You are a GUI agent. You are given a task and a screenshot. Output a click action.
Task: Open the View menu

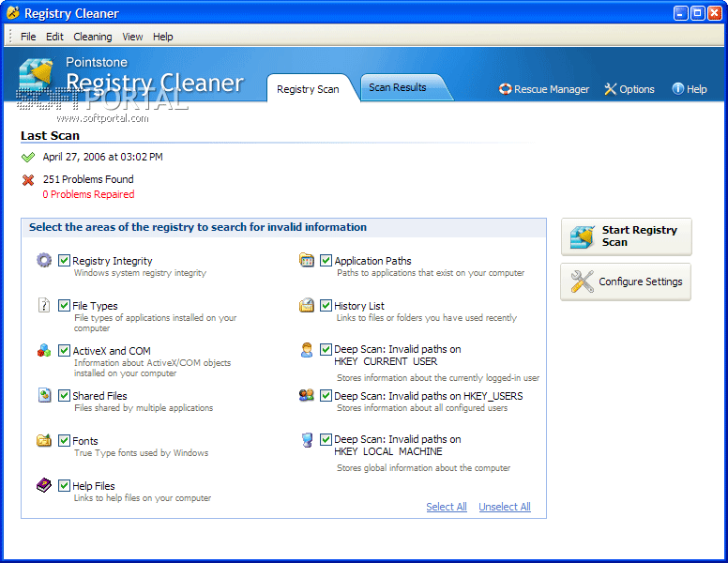tap(132, 37)
